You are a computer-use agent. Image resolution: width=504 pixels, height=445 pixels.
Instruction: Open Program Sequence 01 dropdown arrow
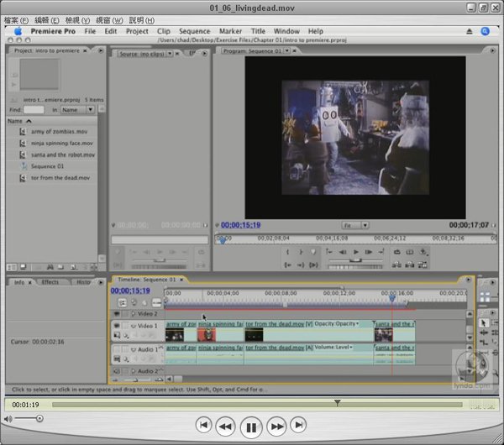[x=286, y=50]
